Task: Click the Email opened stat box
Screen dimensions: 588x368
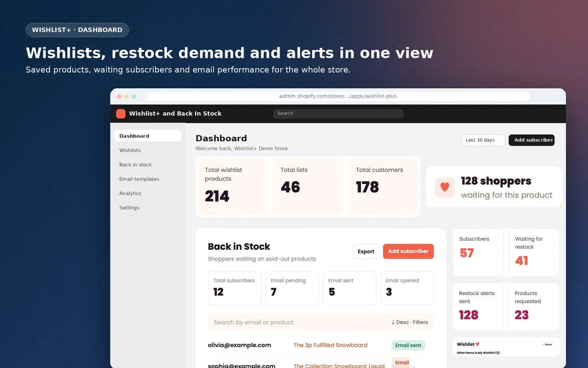Action: point(407,289)
